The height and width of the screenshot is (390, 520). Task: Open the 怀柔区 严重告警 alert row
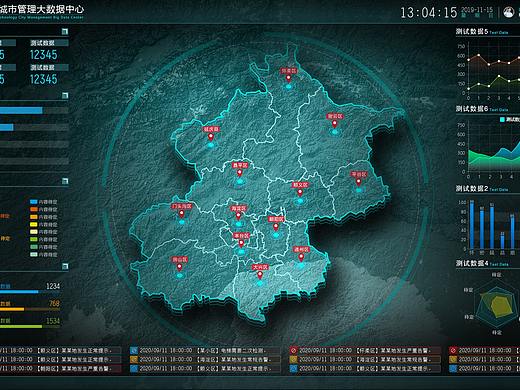[365, 351]
